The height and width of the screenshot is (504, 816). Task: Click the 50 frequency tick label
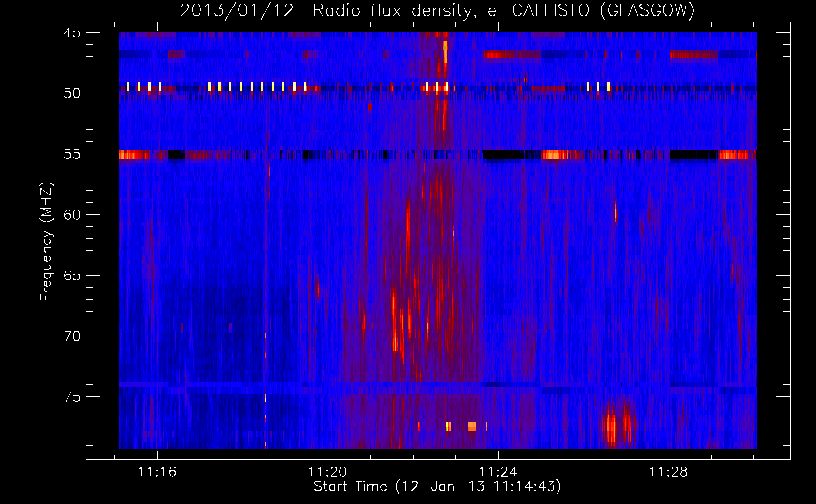72,93
